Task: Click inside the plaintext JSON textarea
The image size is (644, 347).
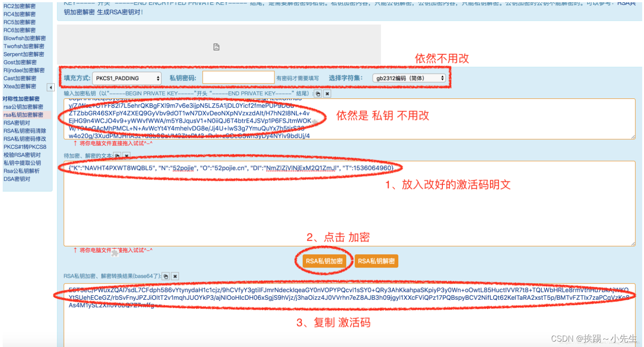Action: [349, 203]
